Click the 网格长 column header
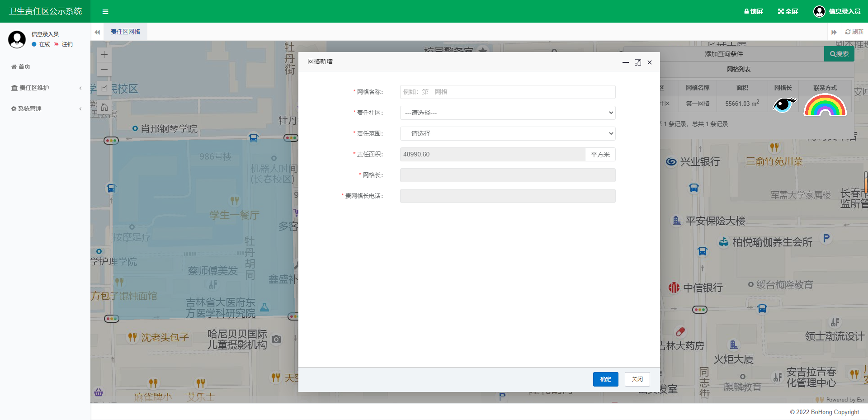This screenshot has width=868, height=420. 783,88
